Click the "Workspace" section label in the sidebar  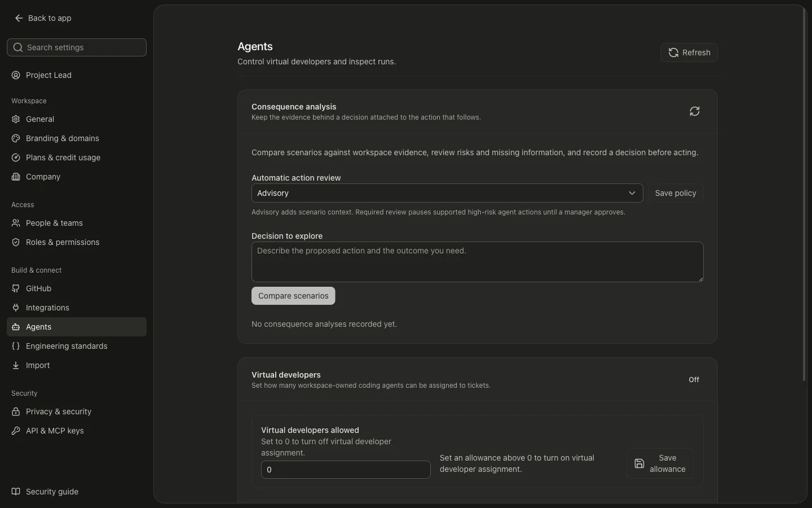(29, 101)
